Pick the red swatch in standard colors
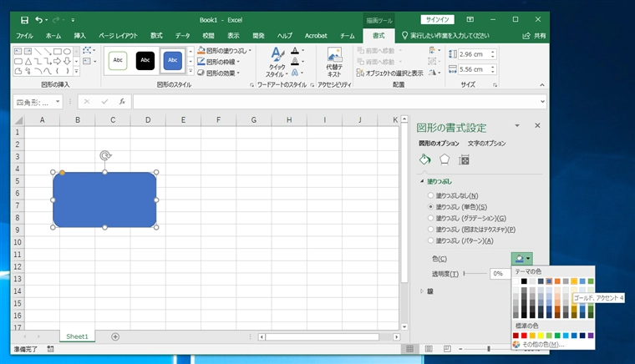Image resolution: width=635 pixels, height=364 pixels. (x=525, y=336)
